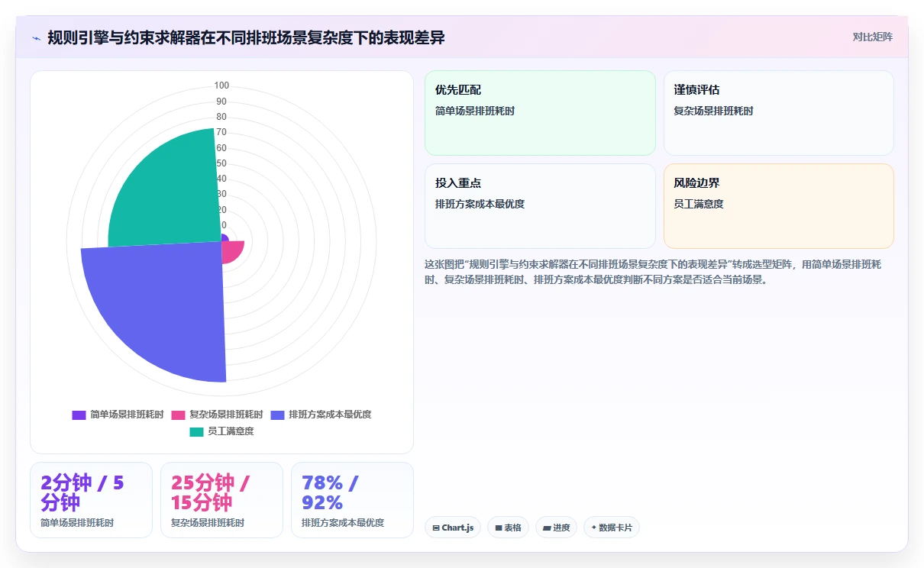The width and height of the screenshot is (924, 568).
Task: Toggle the 复杂场景排班耗时 legend swatch
Action: tap(179, 415)
